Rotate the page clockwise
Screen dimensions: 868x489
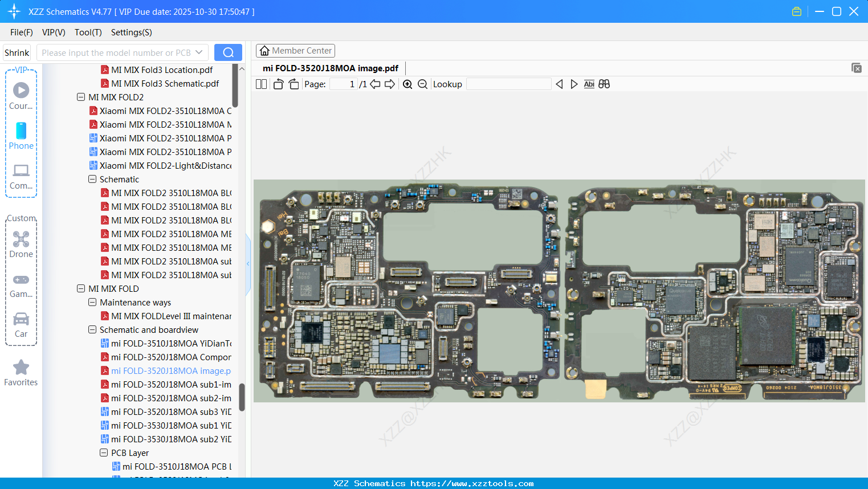coord(294,84)
